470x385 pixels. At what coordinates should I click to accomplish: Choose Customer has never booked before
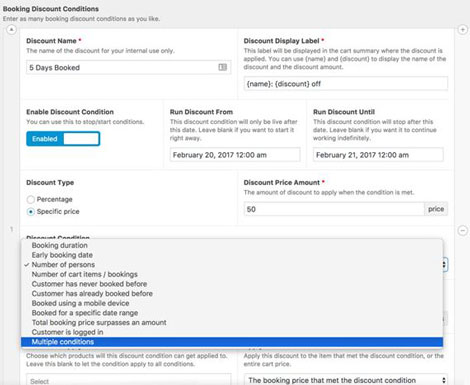(x=232, y=284)
